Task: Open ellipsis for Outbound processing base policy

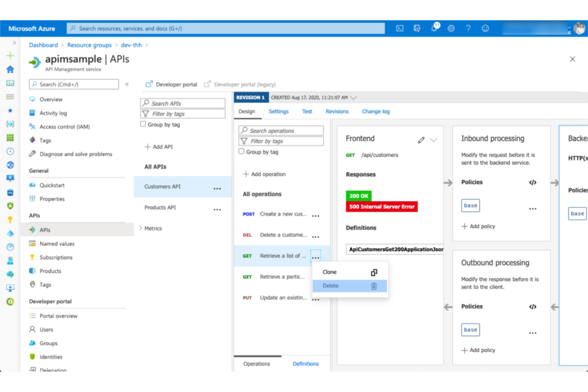Action: tap(533, 333)
